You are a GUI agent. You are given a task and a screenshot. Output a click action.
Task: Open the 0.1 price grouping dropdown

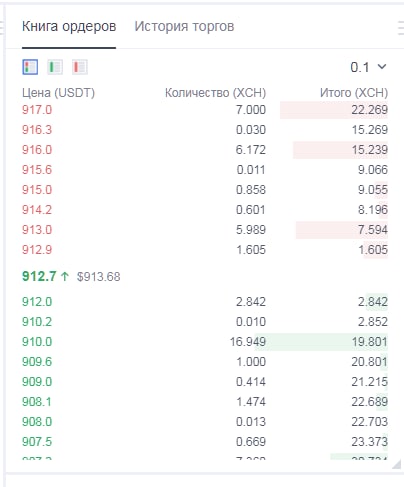click(368, 67)
